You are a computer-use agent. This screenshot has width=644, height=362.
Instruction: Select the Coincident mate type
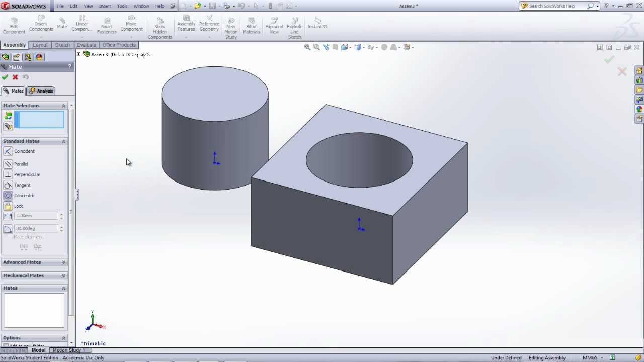[19, 151]
